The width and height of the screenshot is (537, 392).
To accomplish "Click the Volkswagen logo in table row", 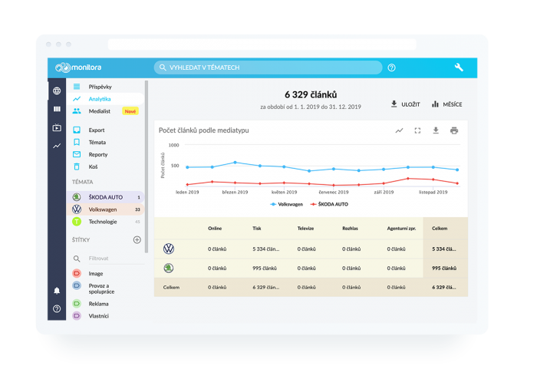I will pyautogui.click(x=169, y=249).
